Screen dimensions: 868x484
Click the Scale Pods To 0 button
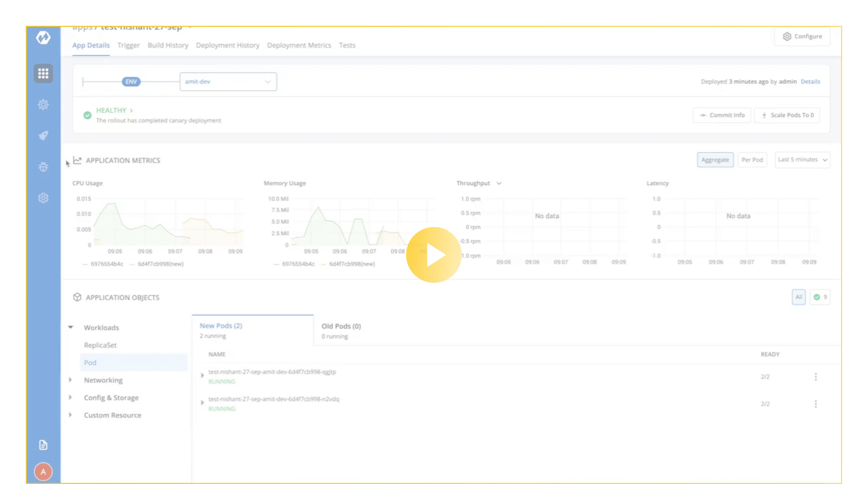(x=787, y=115)
